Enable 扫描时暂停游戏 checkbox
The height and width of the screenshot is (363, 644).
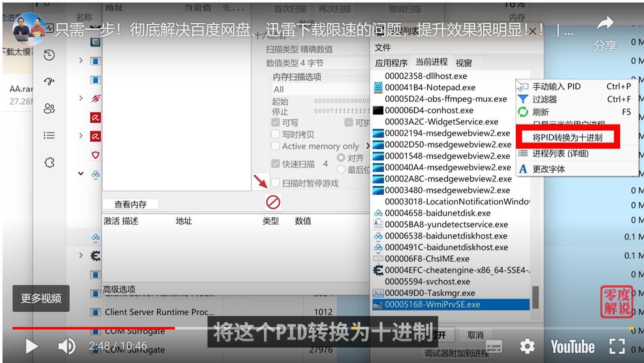point(275,183)
